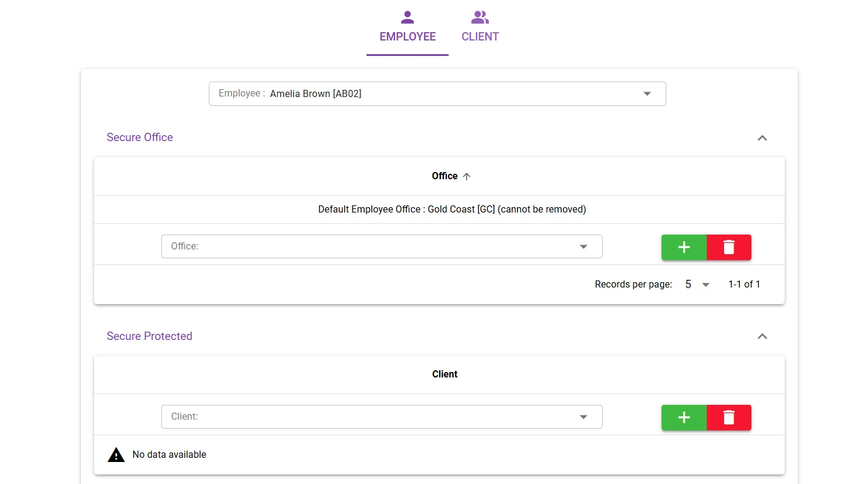Click the Office column header
868x484 pixels.
pos(445,176)
